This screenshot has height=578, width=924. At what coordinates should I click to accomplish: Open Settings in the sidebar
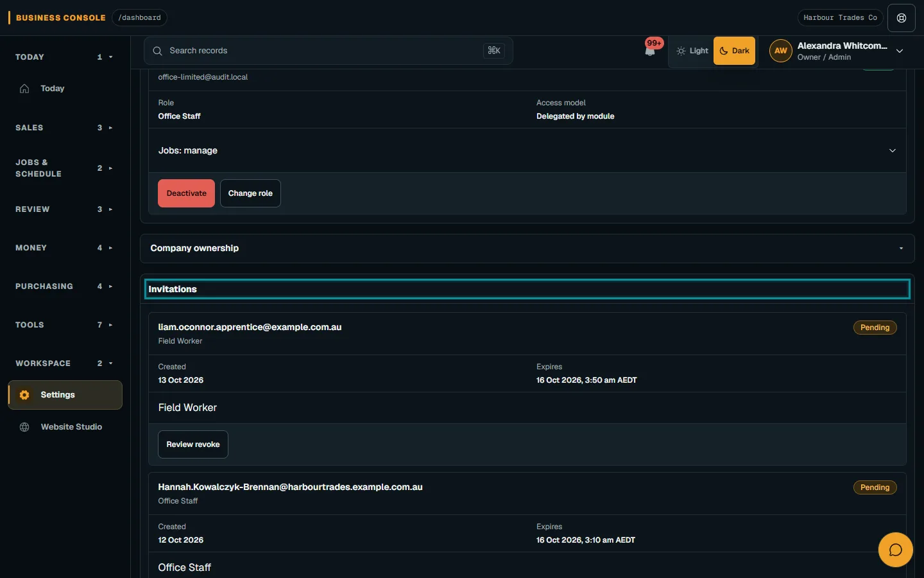(x=65, y=395)
